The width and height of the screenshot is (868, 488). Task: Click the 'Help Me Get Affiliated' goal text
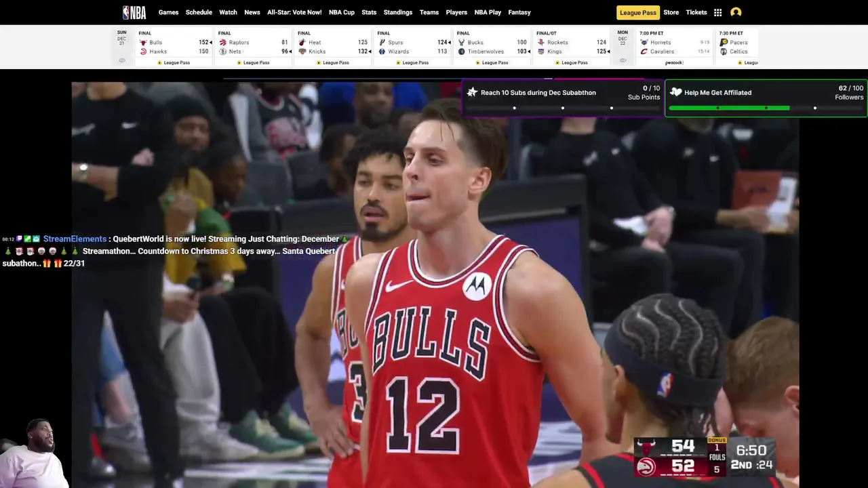click(x=717, y=92)
